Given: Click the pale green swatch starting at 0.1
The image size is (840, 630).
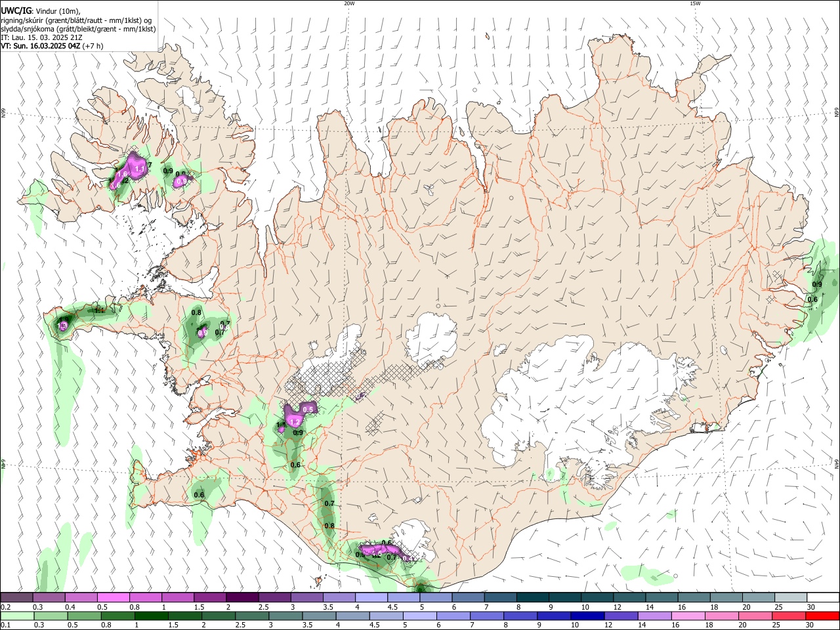Looking at the screenshot, I should tap(17, 616).
